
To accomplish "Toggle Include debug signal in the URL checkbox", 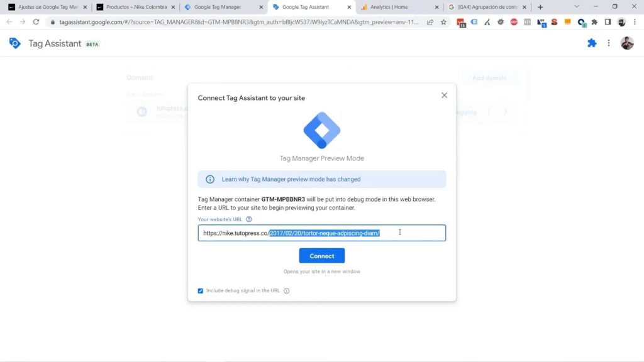I will pos(201,290).
